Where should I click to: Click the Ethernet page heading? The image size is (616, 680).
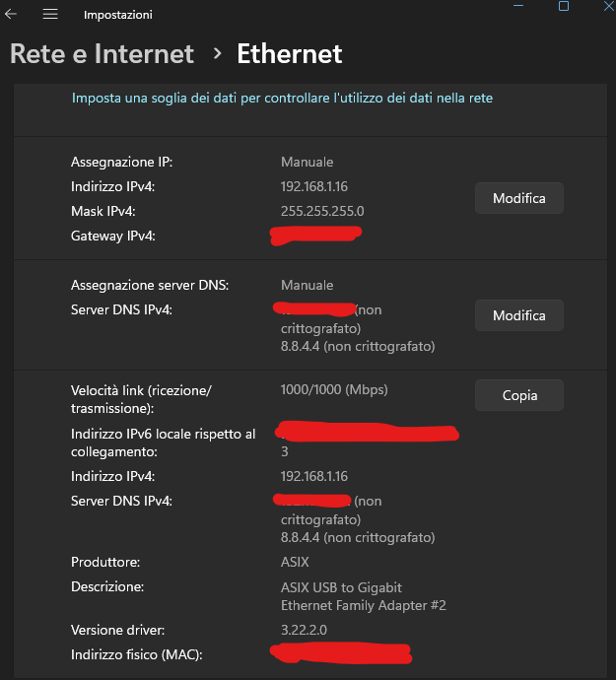[x=289, y=53]
